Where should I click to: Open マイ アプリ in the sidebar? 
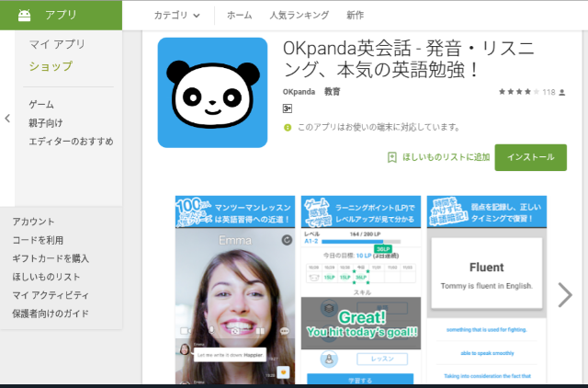point(57,44)
